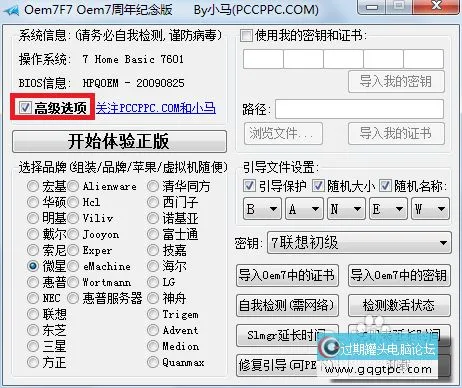This screenshot has height=388, width=462.
Task: Click the 开始体验正版 button
Action: click(119, 141)
